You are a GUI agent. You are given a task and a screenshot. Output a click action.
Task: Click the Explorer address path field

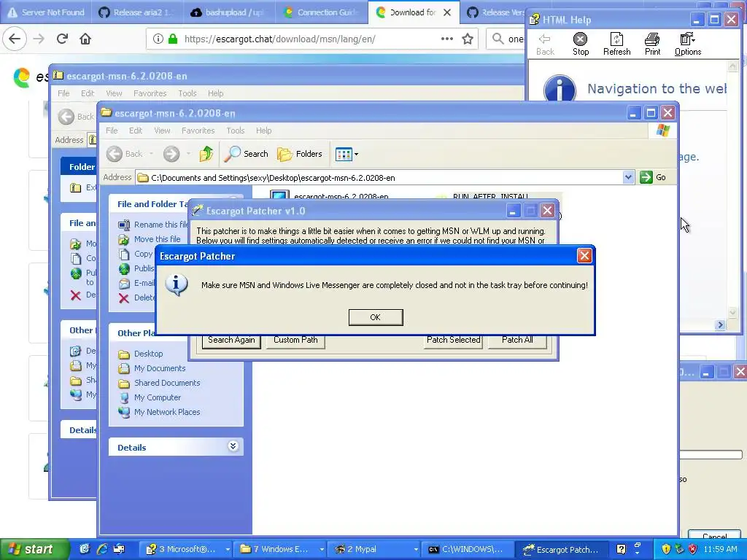tap(379, 178)
